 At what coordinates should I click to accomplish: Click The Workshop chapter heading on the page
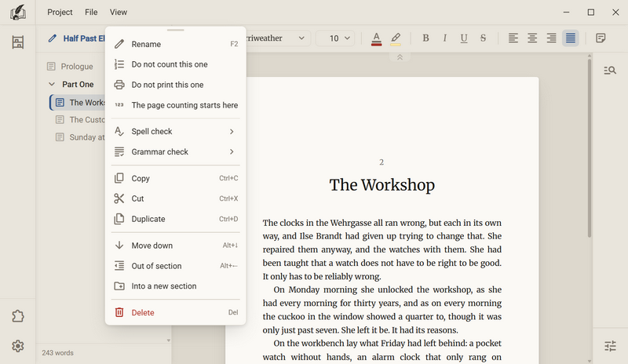click(x=382, y=185)
